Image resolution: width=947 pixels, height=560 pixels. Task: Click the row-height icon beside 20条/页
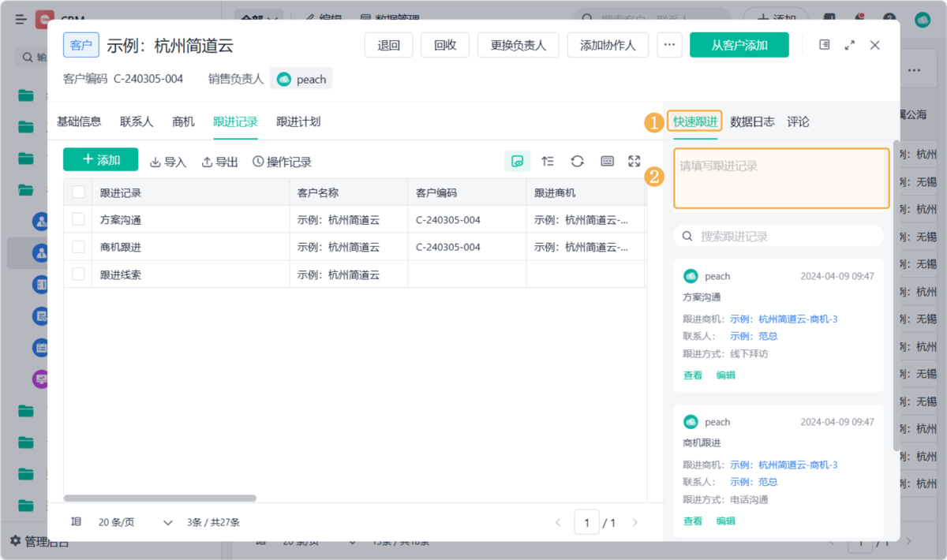(x=76, y=521)
